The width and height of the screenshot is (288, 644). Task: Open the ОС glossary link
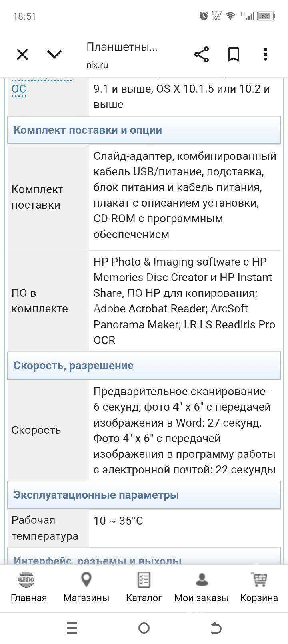pyautogui.click(x=19, y=89)
